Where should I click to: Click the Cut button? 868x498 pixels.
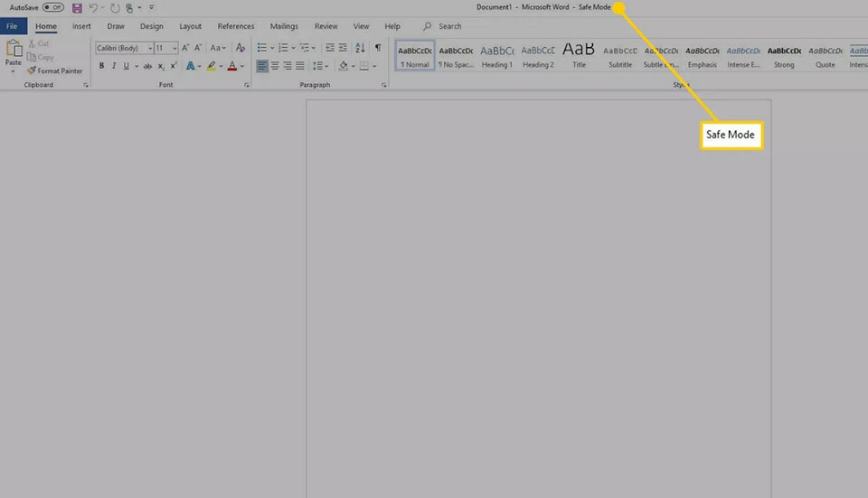coord(39,43)
